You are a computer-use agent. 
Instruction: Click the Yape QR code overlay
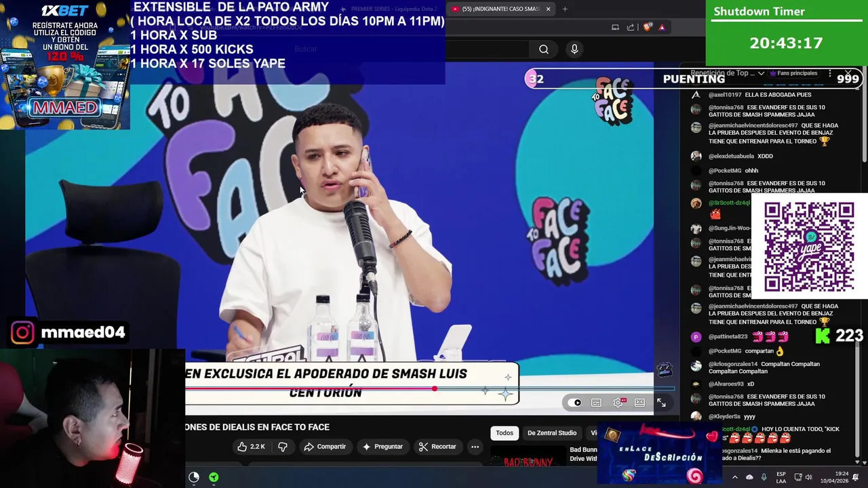pyautogui.click(x=809, y=247)
